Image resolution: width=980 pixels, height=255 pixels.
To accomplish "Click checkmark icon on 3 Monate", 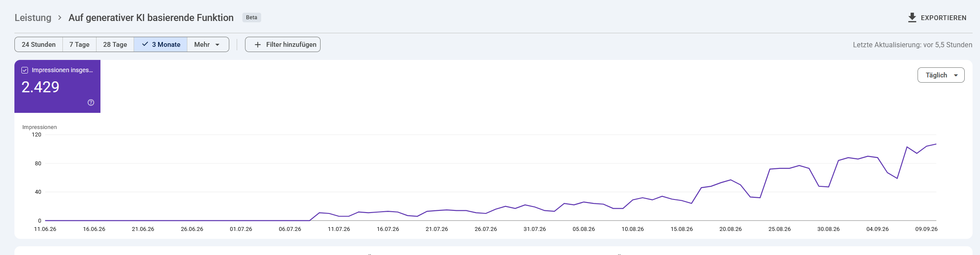I will coord(145,44).
